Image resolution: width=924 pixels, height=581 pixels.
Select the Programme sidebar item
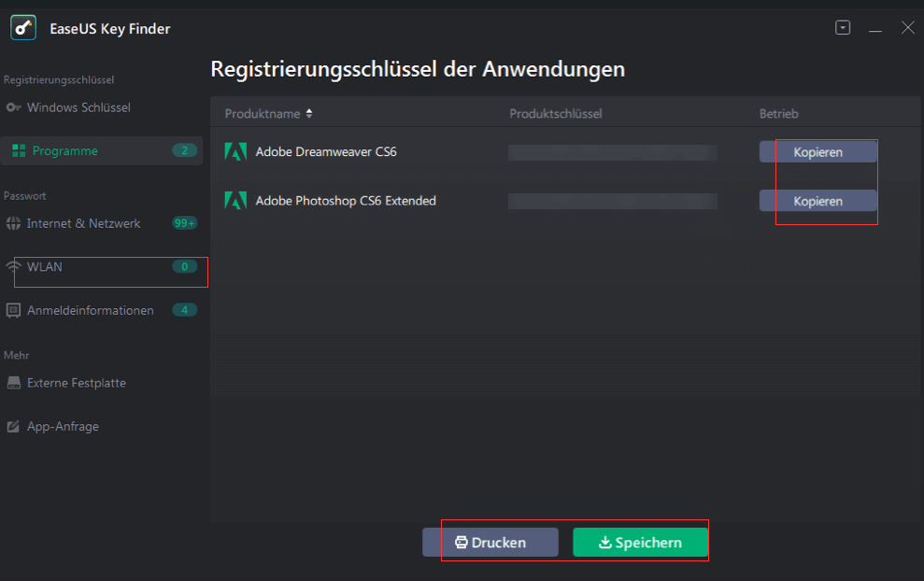point(101,150)
